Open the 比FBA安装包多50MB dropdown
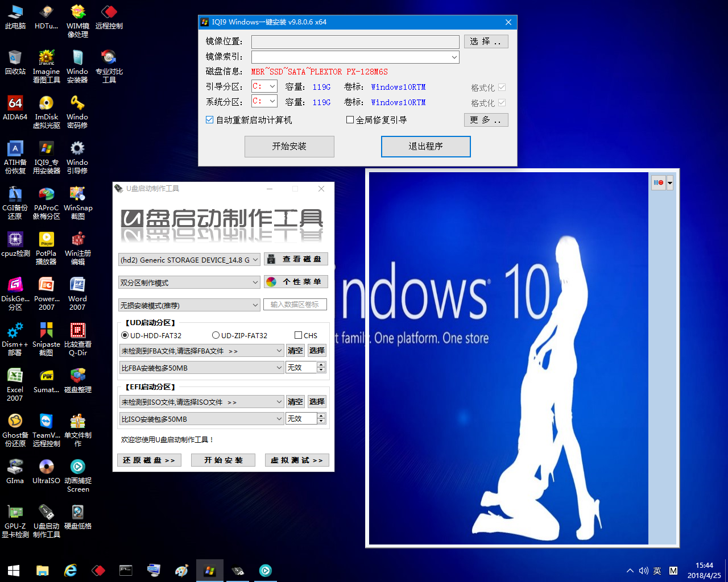This screenshot has height=582, width=728. [279, 368]
